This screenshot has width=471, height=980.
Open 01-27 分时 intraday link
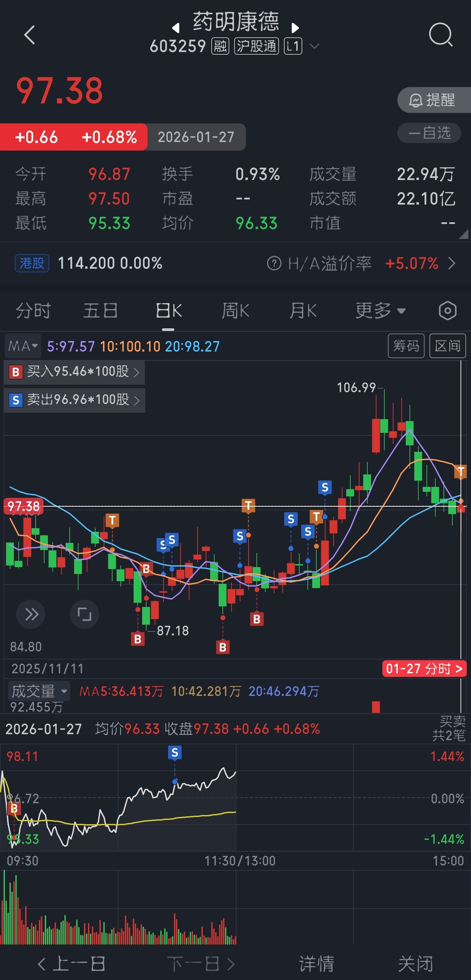(x=424, y=669)
